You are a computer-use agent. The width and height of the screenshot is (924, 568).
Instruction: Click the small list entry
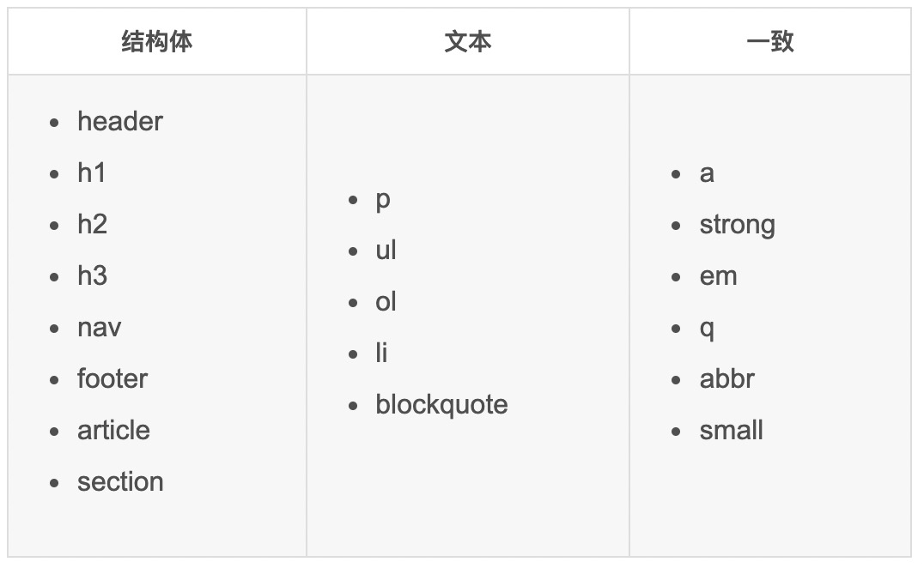[x=732, y=430]
